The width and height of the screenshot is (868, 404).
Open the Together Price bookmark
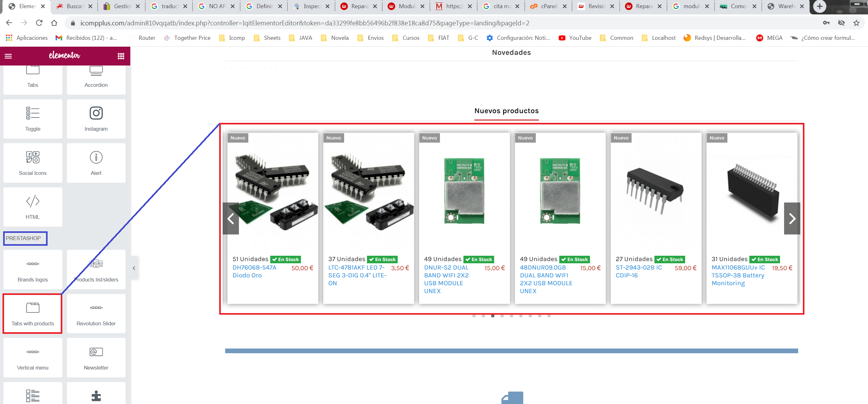tap(187, 38)
